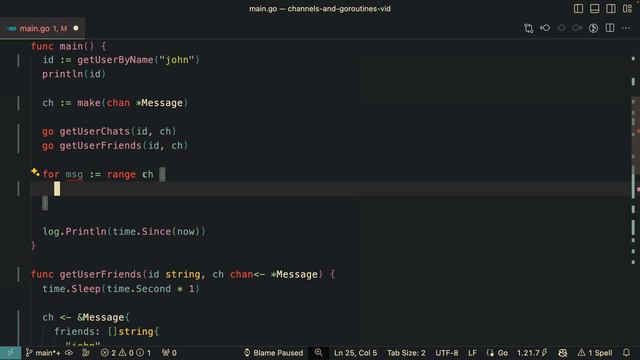Click the func getUserFriends declaration name
640x360 pixels.
[101, 274]
